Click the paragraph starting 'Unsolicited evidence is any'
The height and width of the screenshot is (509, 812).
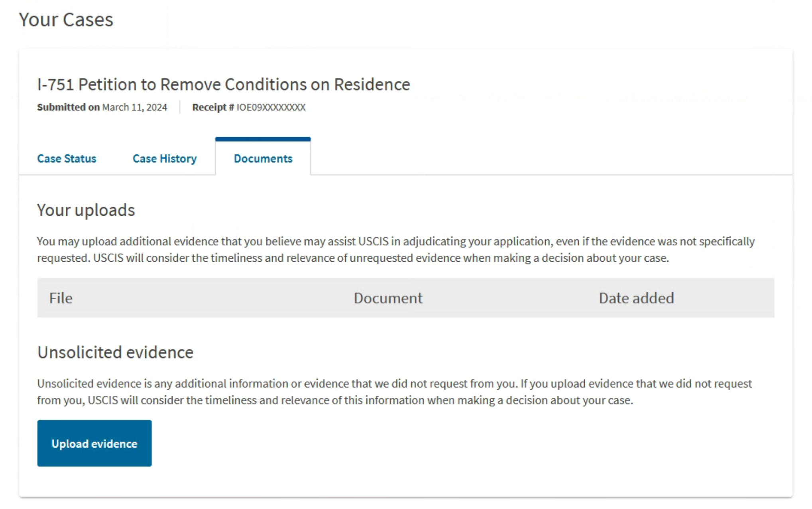pyautogui.click(x=395, y=392)
